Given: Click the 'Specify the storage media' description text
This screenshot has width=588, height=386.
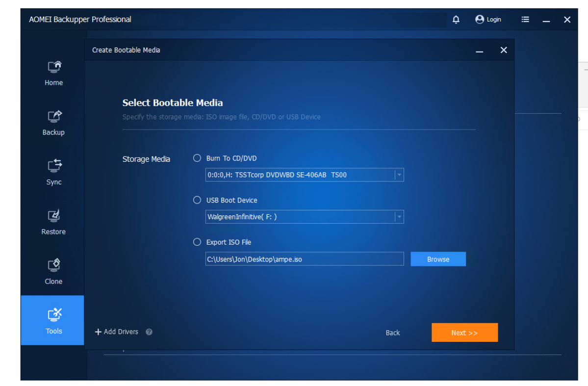Looking at the screenshot, I should coord(222,117).
